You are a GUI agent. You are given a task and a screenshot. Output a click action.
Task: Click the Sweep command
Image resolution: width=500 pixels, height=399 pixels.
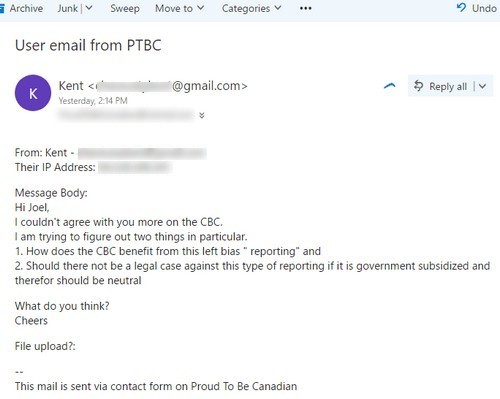(x=125, y=8)
